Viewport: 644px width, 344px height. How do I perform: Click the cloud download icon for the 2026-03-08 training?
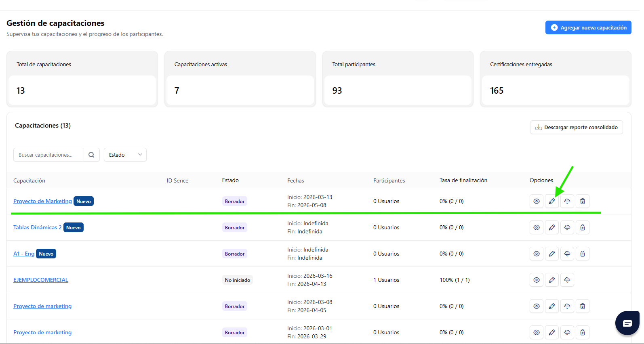click(x=567, y=306)
